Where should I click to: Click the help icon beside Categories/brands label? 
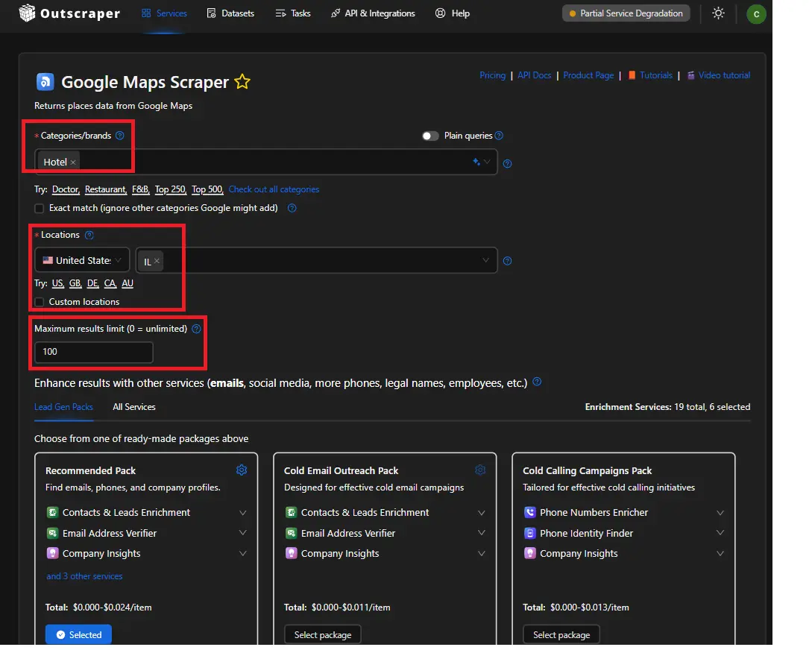click(120, 136)
